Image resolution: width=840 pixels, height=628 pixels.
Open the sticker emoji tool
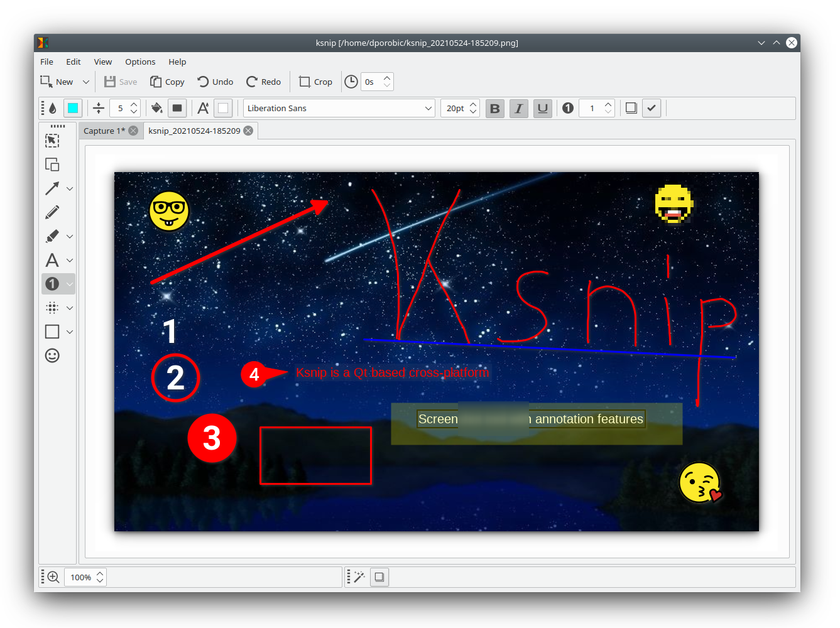[x=52, y=355]
